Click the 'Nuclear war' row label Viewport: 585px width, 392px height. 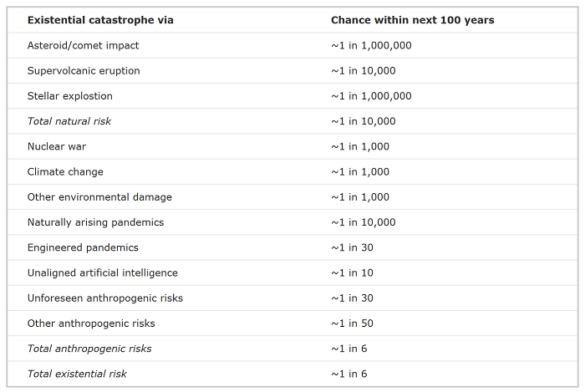[x=57, y=146]
